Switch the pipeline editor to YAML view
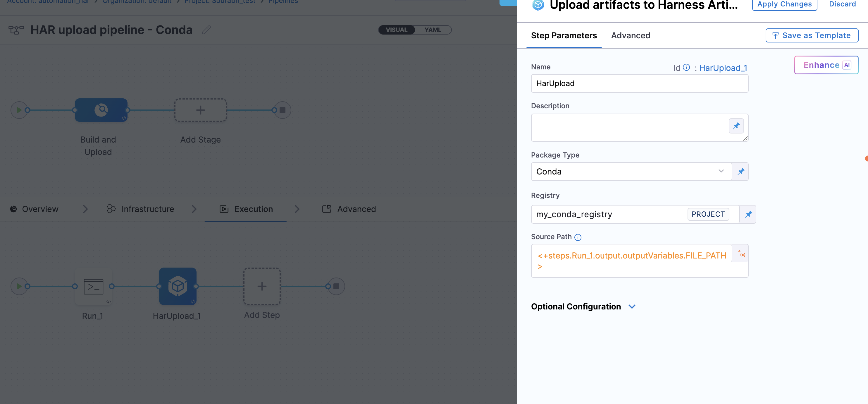868x404 pixels. coord(433,30)
